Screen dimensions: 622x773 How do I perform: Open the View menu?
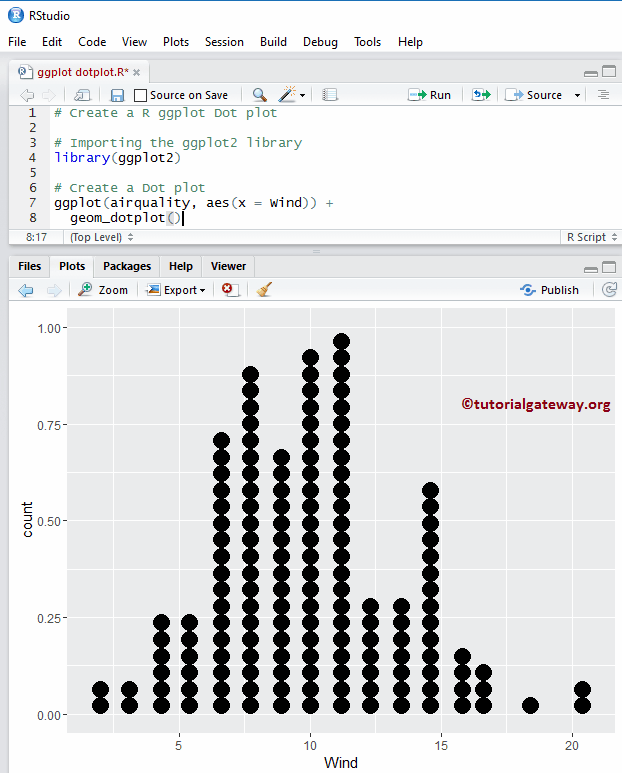pos(135,42)
